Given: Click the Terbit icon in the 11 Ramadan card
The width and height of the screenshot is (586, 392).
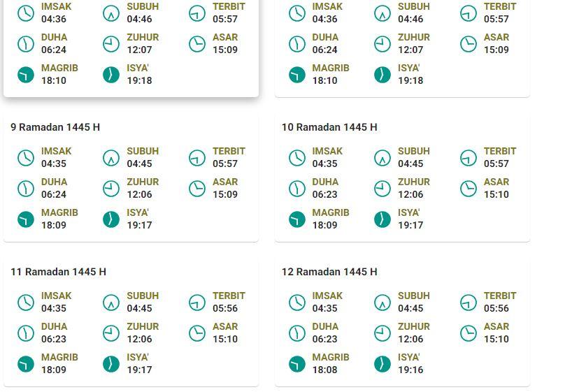Looking at the screenshot, I should (x=197, y=303).
